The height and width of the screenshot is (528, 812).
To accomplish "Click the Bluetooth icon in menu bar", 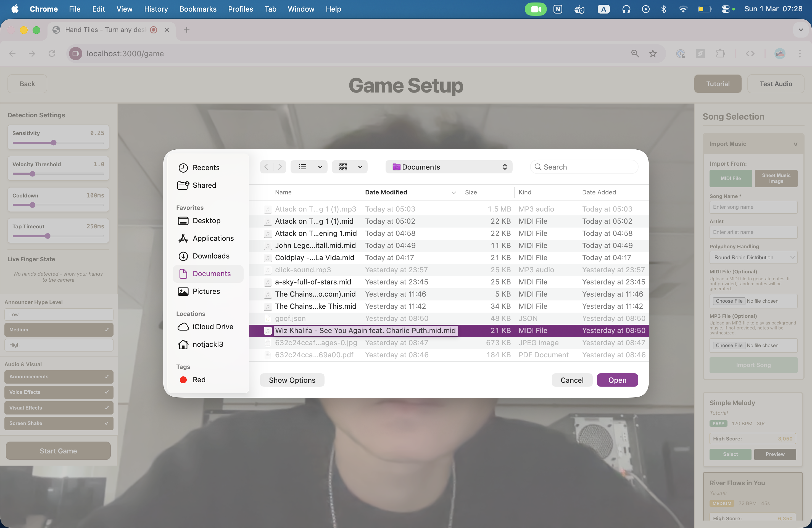I will [664, 9].
